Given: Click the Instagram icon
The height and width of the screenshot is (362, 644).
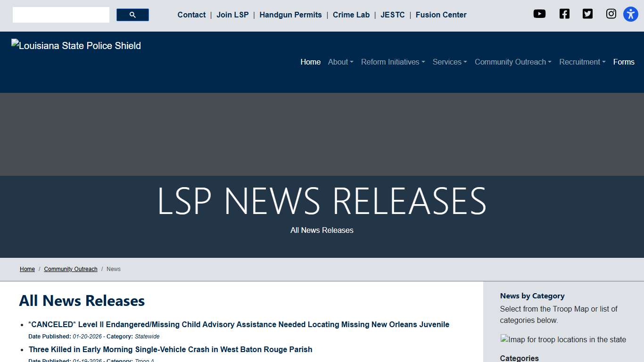Looking at the screenshot, I should (611, 14).
